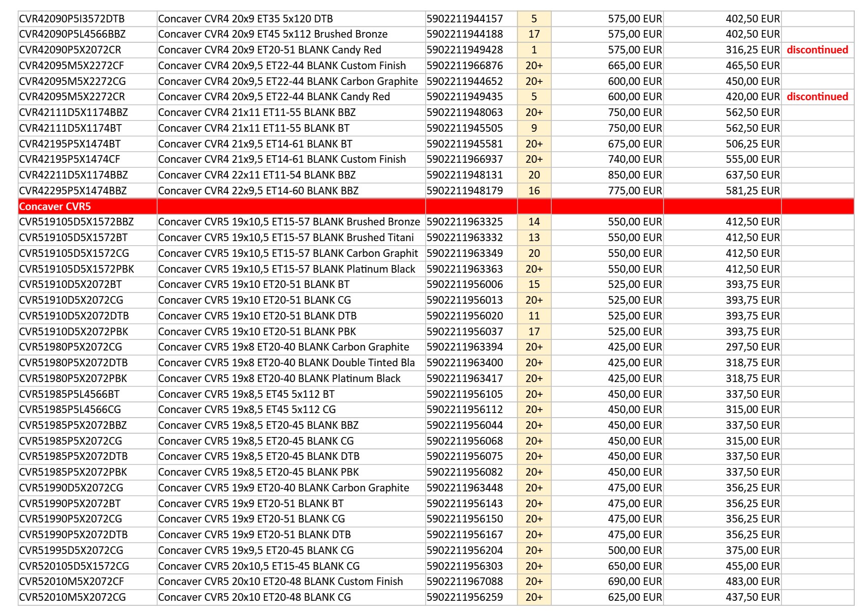Click description CVR5 19x10,5 BLANK Brushed Titani
This screenshot has width=868, height=613.
[286, 238]
